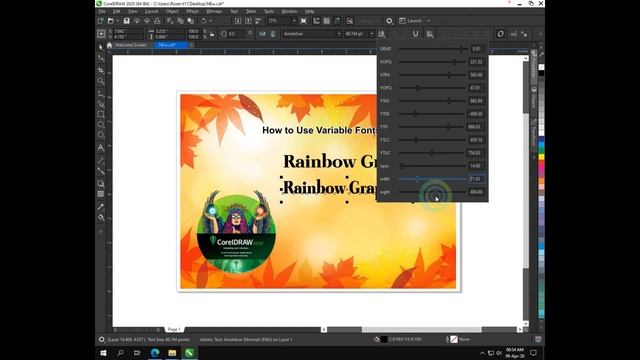This screenshot has height=360, width=640.
Task: Click the Variable Fonts button icon
Action: click(x=382, y=34)
